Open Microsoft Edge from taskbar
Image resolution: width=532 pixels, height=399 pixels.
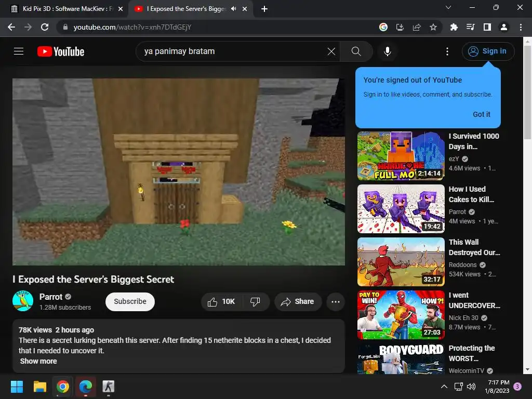coord(86,387)
